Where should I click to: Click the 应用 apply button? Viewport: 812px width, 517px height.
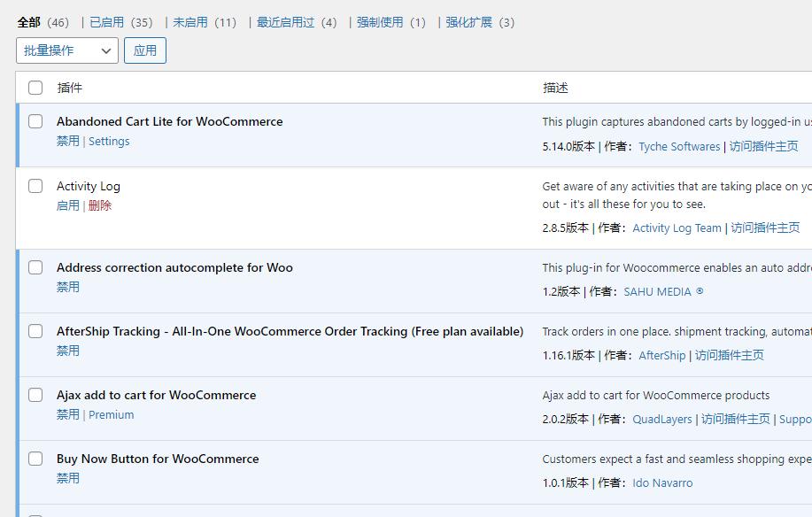click(x=145, y=50)
